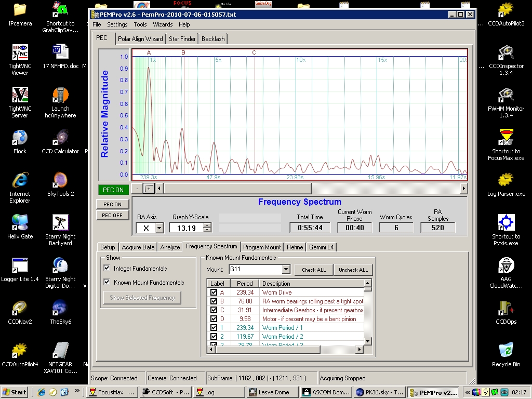Open Logger Lite 1.4 shortcut
Viewport: 532px width, 399px height.
tap(20, 270)
